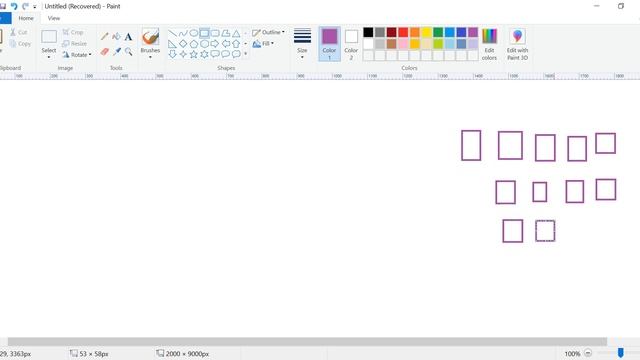The height and width of the screenshot is (360, 640).
Task: Click the Resize button
Action: point(75,44)
